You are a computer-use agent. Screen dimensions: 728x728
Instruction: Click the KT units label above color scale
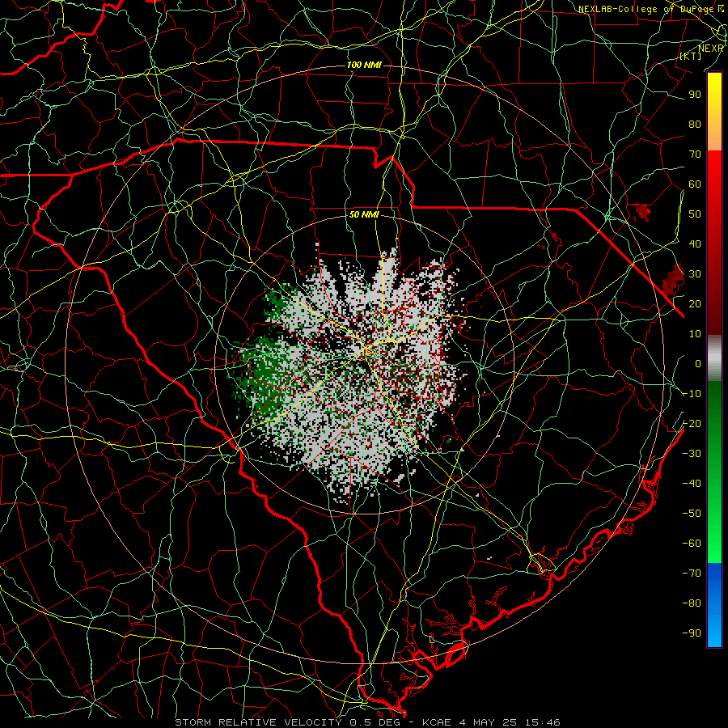[x=691, y=56]
